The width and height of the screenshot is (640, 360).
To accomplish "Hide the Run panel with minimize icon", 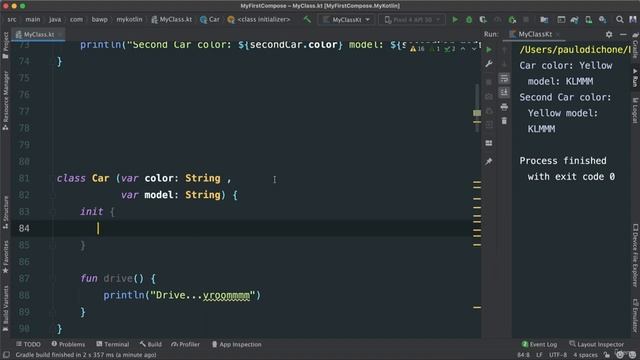I will 623,34.
